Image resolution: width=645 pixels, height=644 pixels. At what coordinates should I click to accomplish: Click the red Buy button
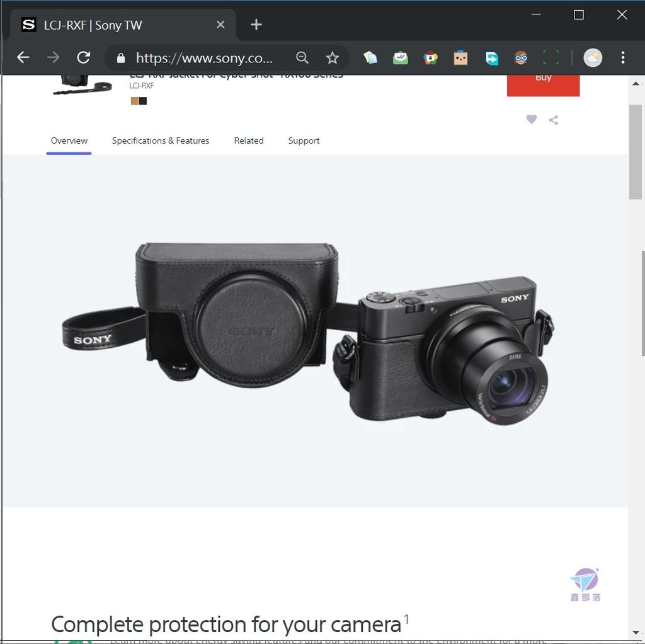543,85
